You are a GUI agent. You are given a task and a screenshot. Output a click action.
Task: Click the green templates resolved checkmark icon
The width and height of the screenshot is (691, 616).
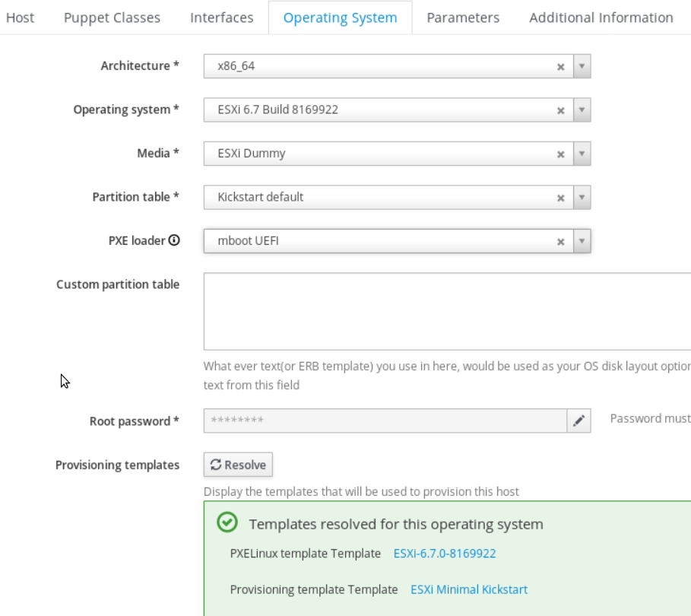227,522
